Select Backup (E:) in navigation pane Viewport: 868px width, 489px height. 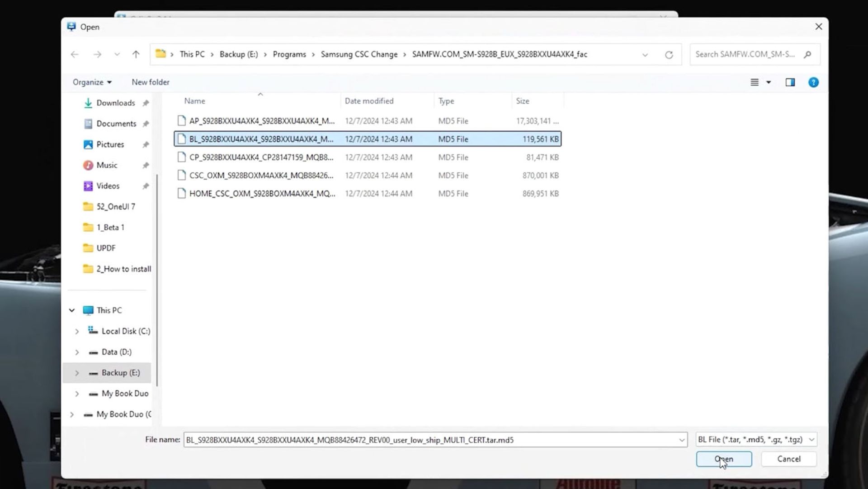coord(120,373)
